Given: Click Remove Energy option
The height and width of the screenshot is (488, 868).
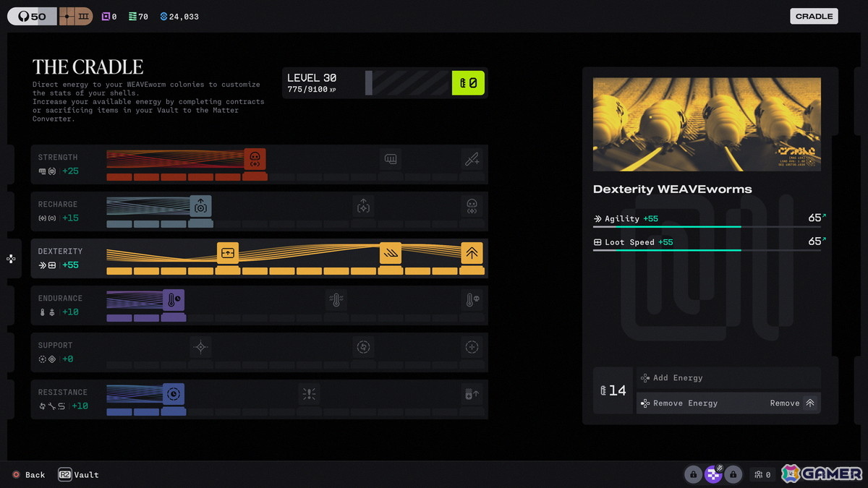Looking at the screenshot, I should [728, 403].
